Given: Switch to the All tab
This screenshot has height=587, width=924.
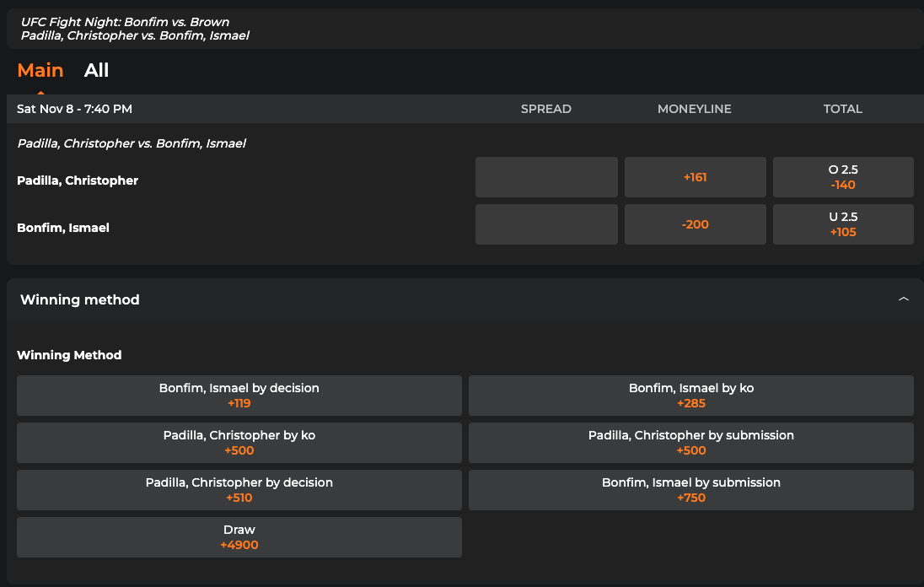Looking at the screenshot, I should (x=96, y=71).
